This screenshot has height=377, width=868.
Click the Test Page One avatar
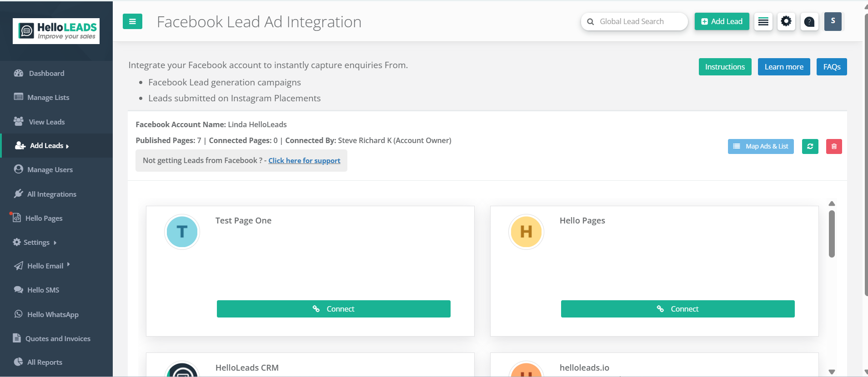[182, 232]
